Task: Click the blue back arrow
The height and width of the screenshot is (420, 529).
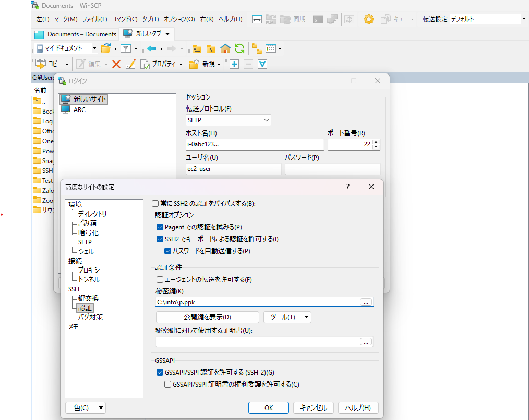Action: coord(151,48)
